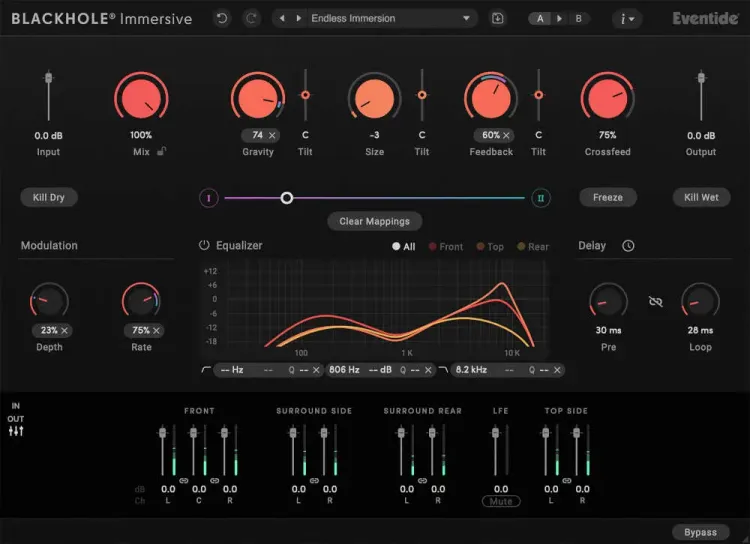Click the Kill Wet button

pos(701,197)
